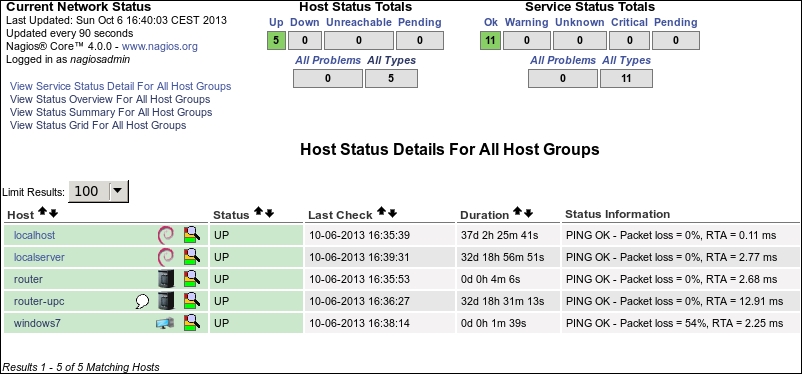
Task: Click the green services Ok count 11
Action: point(491,40)
